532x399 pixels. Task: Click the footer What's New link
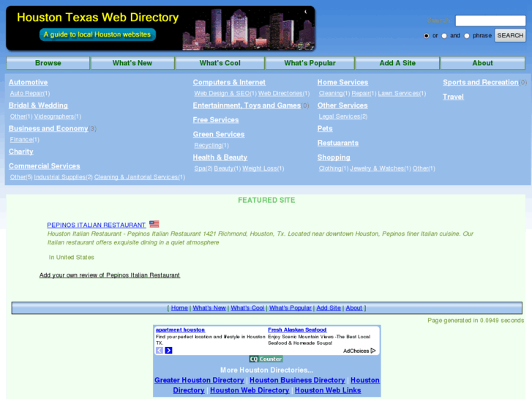point(209,308)
